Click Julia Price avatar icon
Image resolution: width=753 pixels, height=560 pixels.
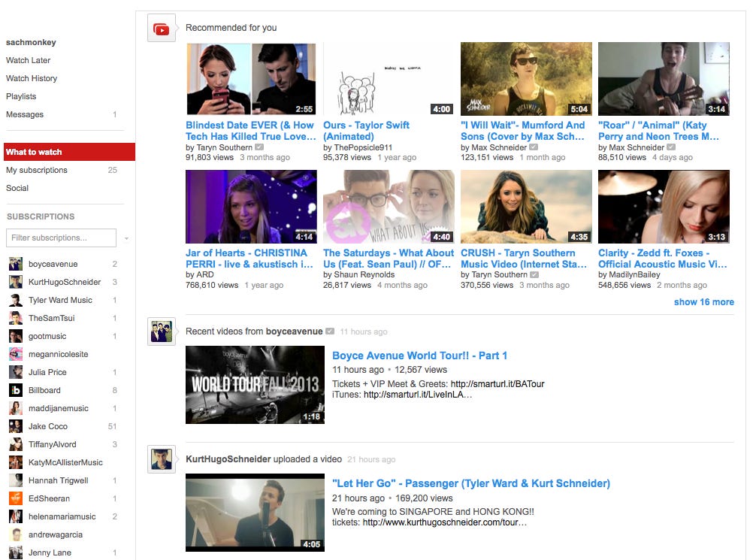16,372
